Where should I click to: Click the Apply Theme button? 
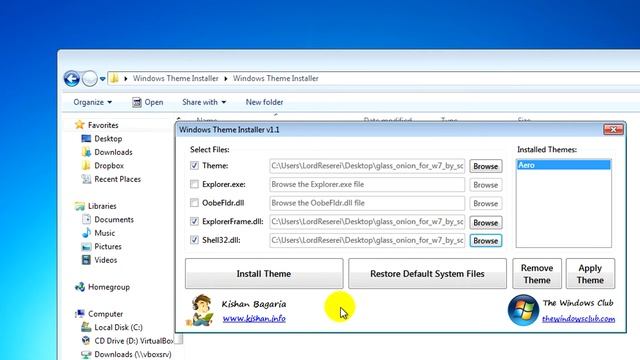[x=590, y=273]
